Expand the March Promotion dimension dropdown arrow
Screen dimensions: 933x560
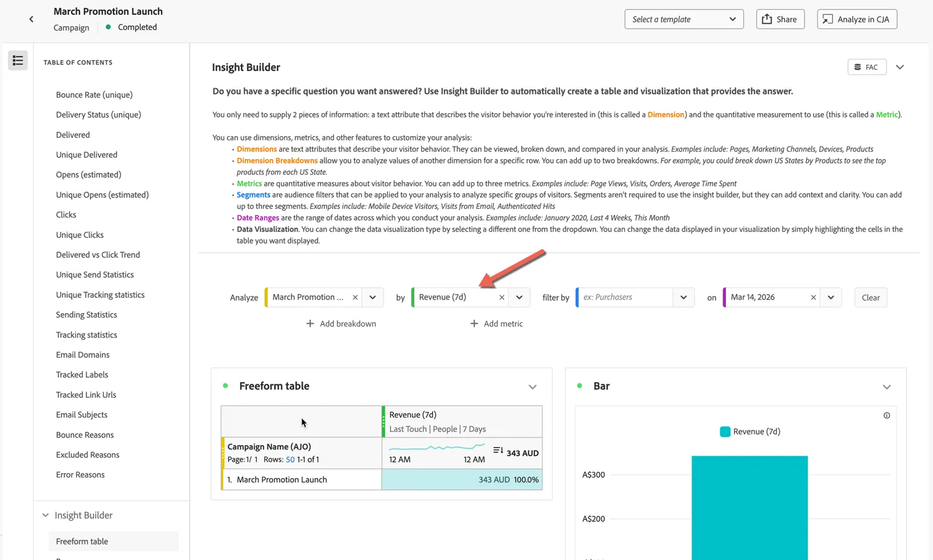373,297
